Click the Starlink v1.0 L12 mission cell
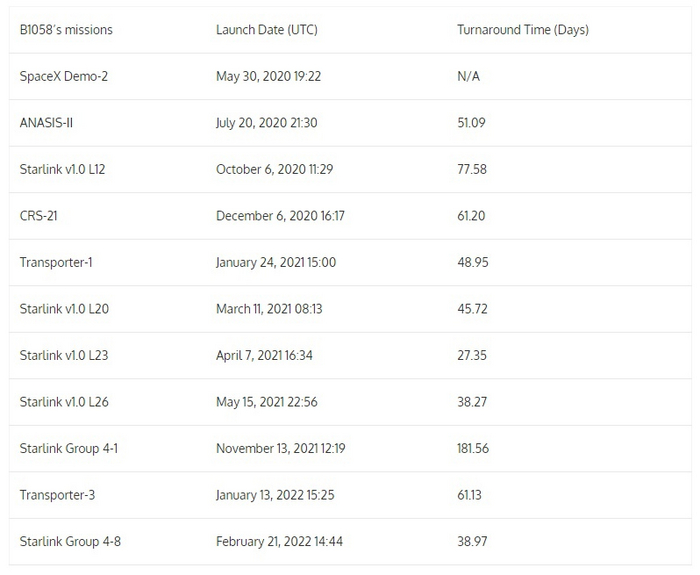 [x=62, y=170]
